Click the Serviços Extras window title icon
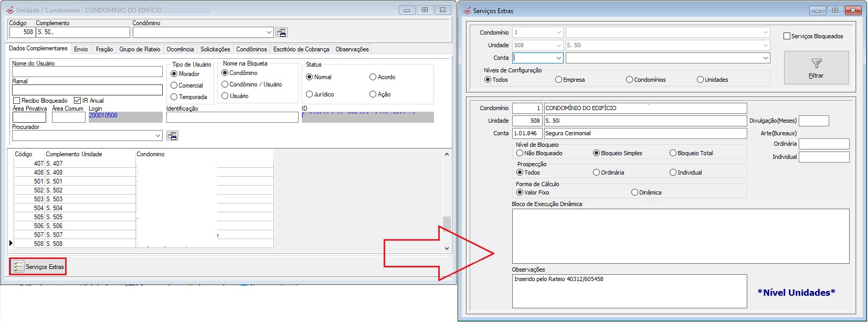 pos(467,10)
